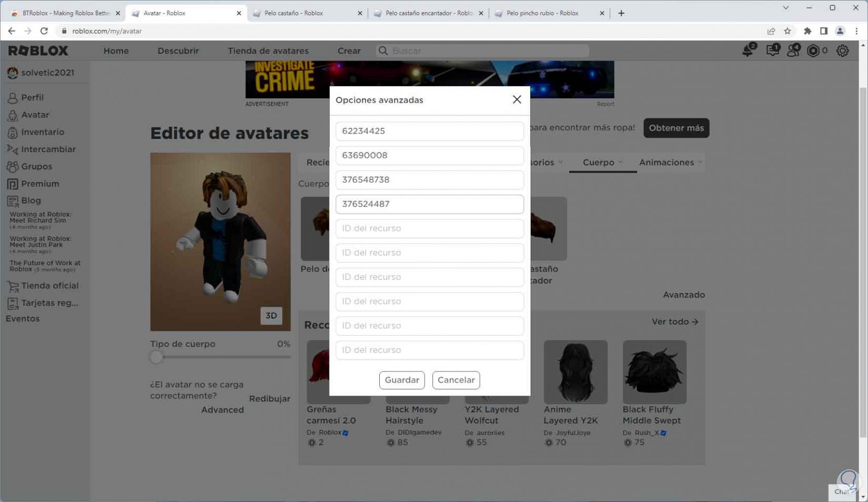Open the Chat panel
The image size is (868, 502).
click(842, 492)
